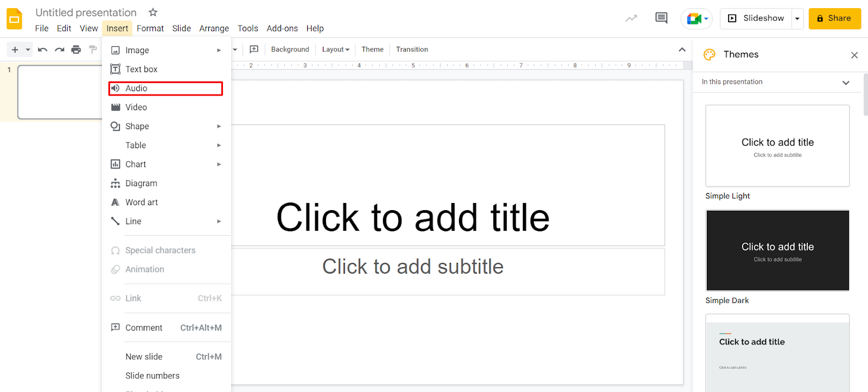Apply the Simple Light theme thumbnail
Viewport: 868px width, 392px height.
(777, 146)
